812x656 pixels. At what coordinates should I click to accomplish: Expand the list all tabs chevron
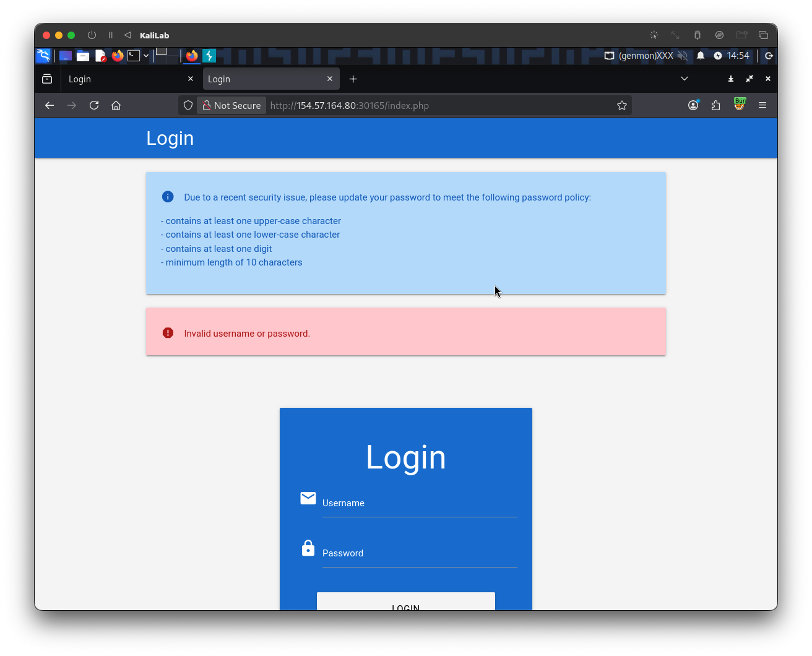point(685,79)
